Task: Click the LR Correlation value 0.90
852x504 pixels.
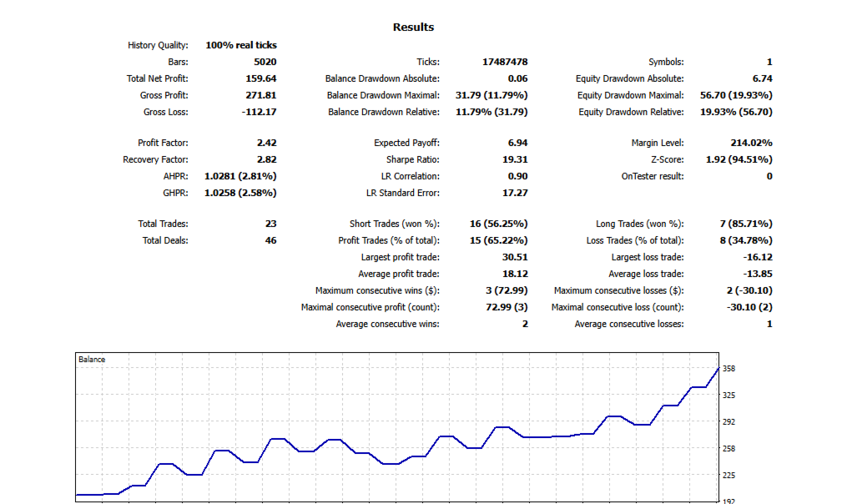Action: pos(518,177)
